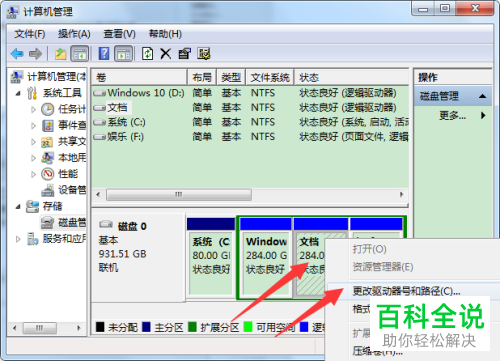
Task: Expand the 本地用户 tree node arrow
Action: (x=33, y=158)
